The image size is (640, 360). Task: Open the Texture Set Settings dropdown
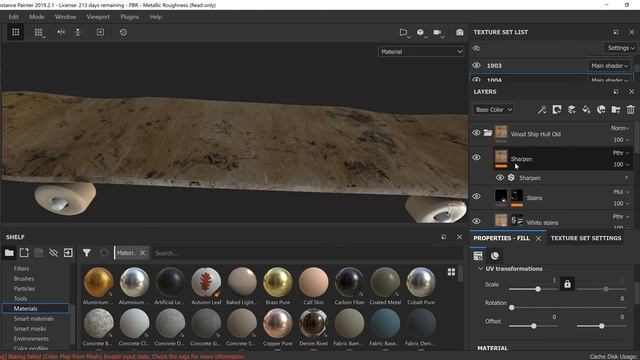(621, 48)
